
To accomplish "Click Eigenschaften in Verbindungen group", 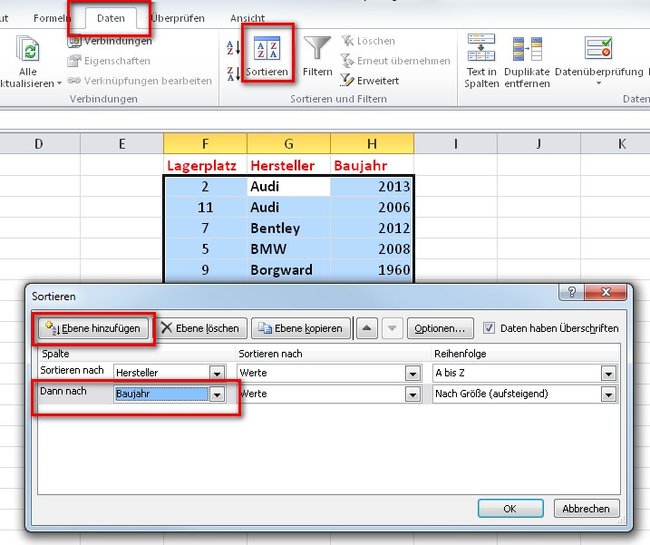I will pos(109,61).
